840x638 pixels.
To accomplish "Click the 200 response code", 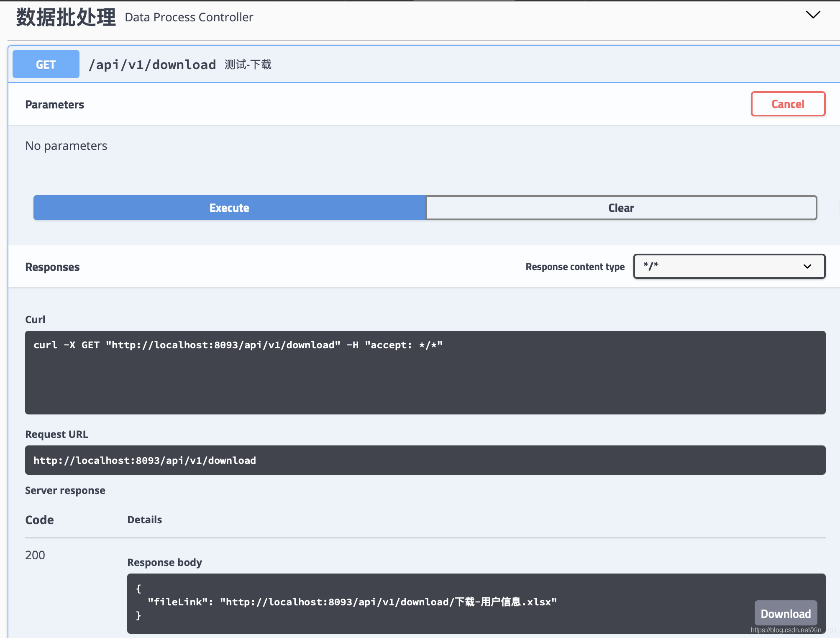I will [35, 555].
